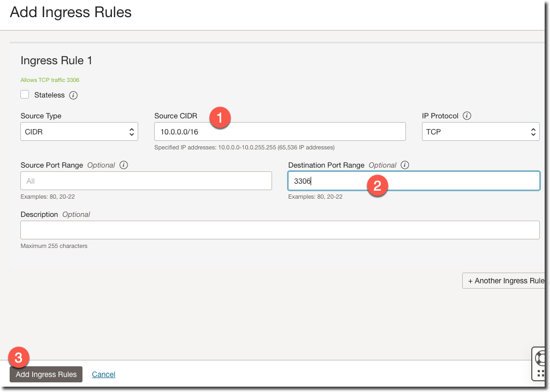Click the red number 3 badge

(x=19, y=358)
